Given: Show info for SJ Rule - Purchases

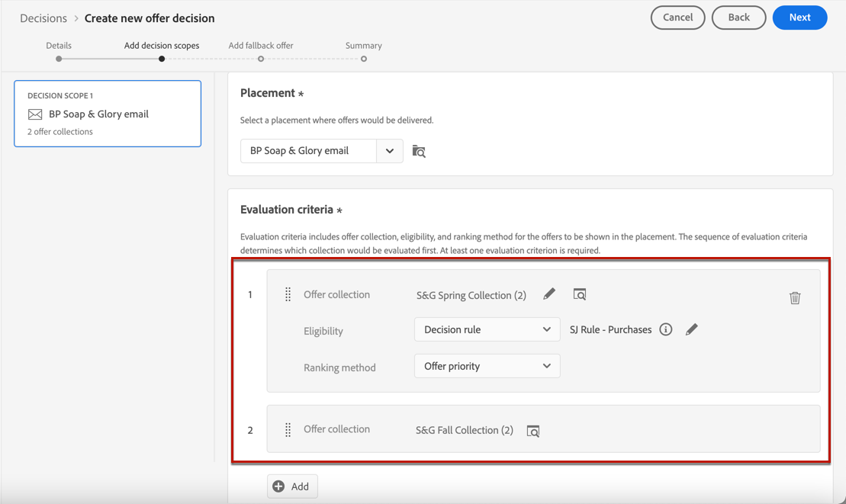Looking at the screenshot, I should [x=666, y=329].
